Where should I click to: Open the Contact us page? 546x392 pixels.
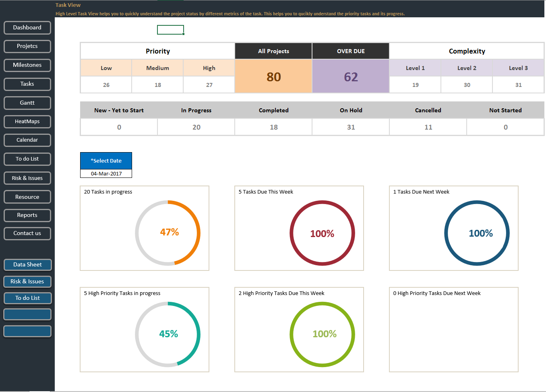coord(27,233)
